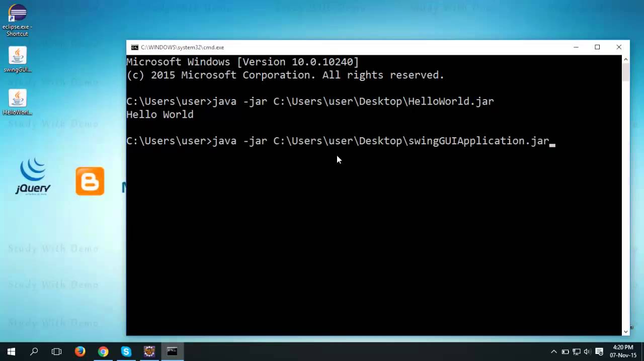Select the swingGUI jar desktop icon

pos(18,60)
